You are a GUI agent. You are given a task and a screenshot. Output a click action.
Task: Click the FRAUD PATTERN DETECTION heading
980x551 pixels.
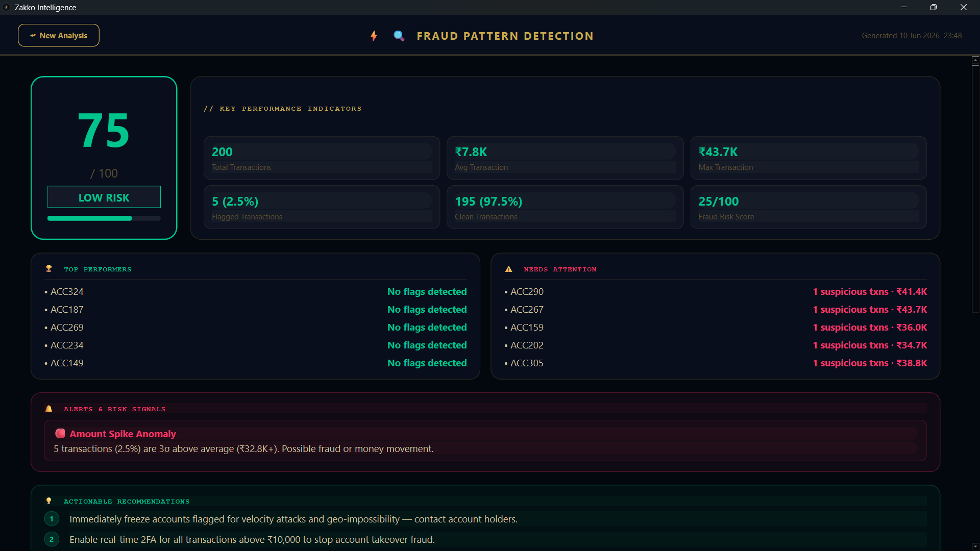[x=505, y=36]
